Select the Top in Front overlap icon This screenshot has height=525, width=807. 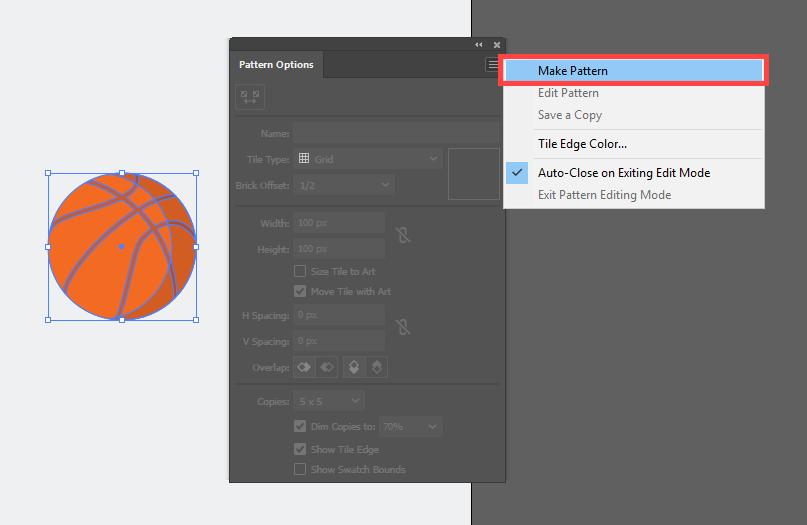tap(354, 367)
